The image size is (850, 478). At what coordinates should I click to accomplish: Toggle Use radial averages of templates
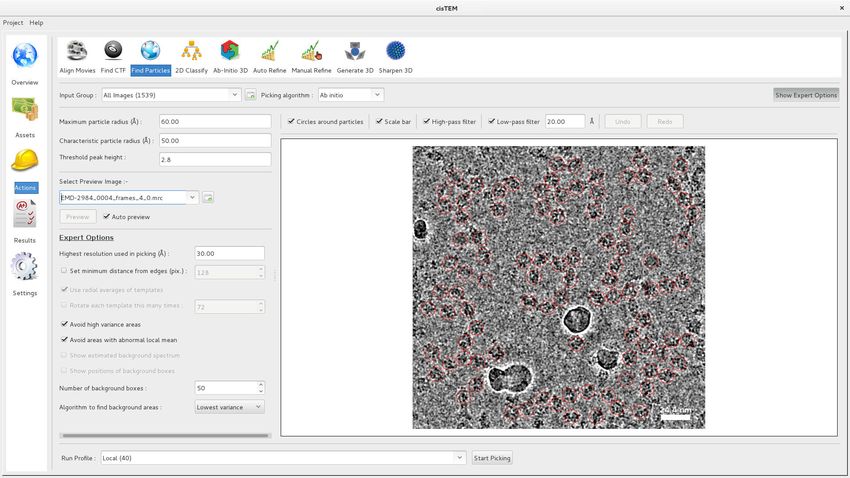click(64, 289)
